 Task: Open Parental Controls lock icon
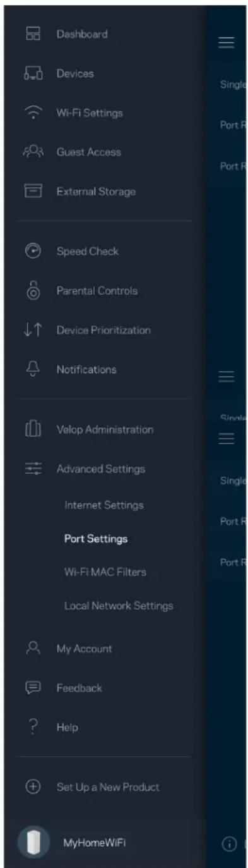point(32,290)
